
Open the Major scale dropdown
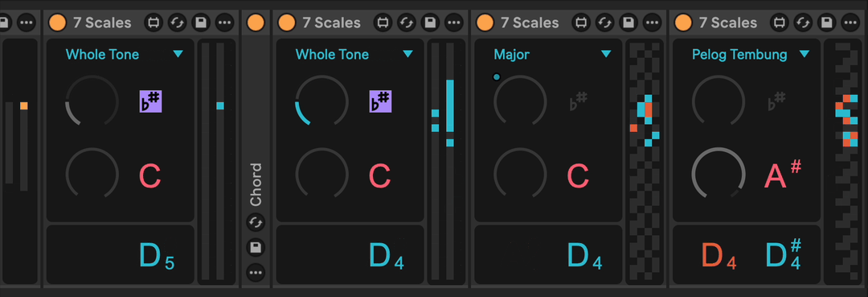552,54
